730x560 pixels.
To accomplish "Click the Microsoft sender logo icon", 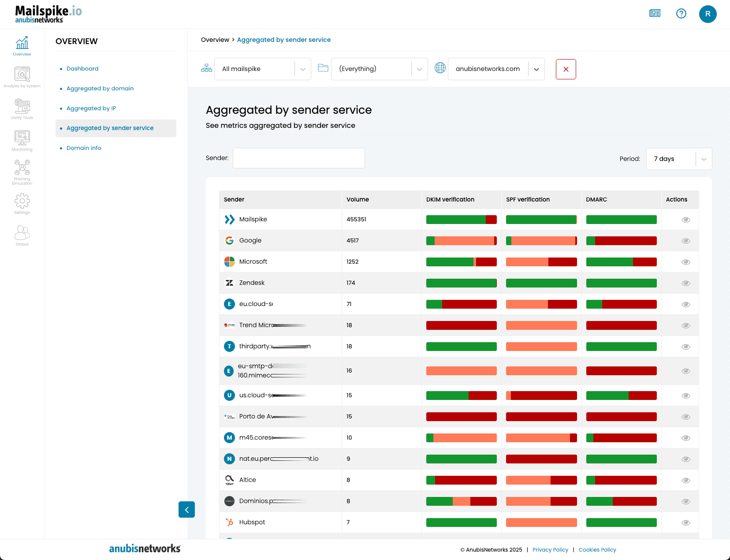I will click(229, 262).
